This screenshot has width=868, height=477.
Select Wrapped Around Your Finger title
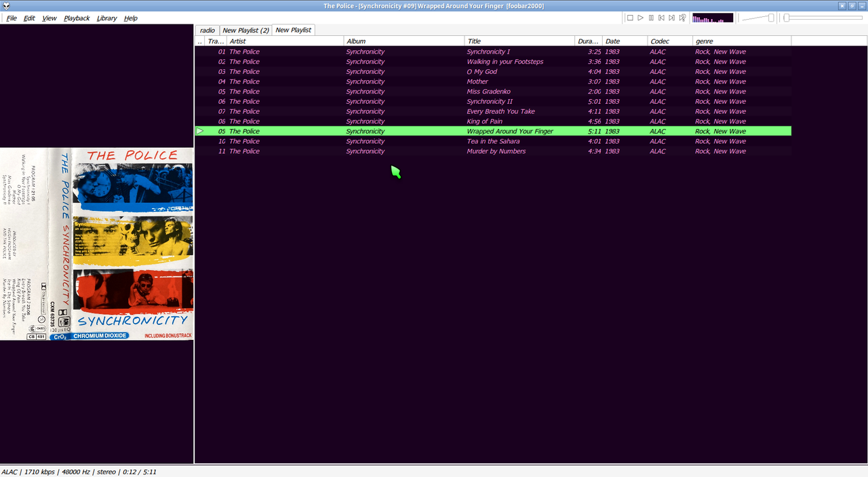point(510,131)
